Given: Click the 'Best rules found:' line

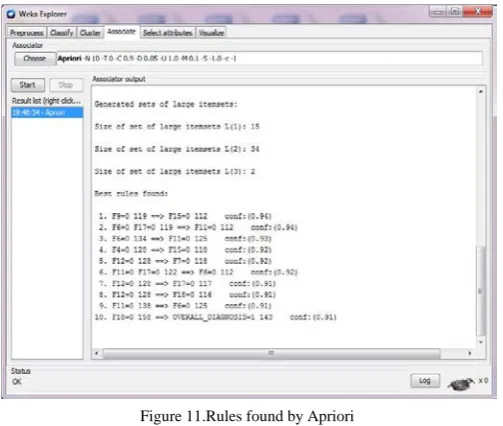Looking at the screenshot, I should pos(131,194).
